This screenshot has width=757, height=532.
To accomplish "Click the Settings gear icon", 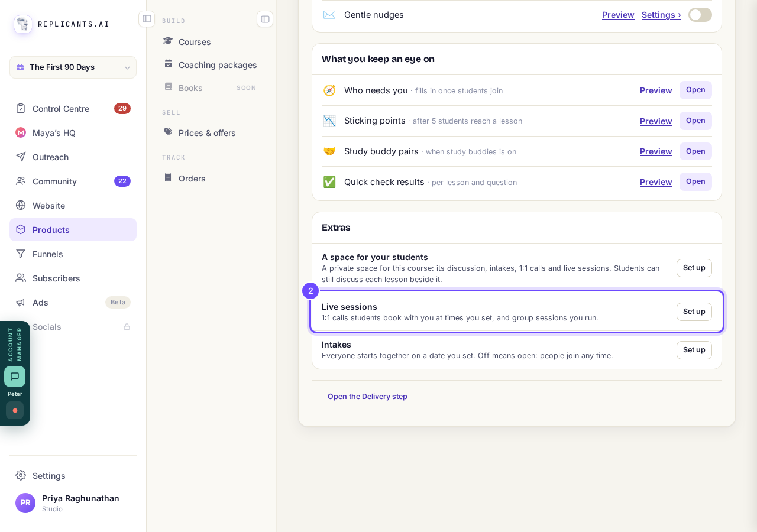I will 21,475.
